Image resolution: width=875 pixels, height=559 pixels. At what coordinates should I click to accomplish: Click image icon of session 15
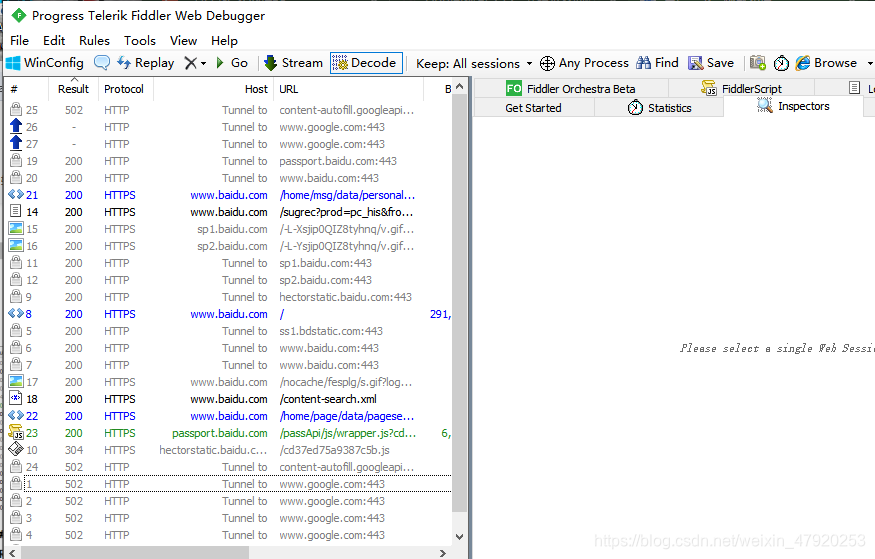click(x=16, y=229)
